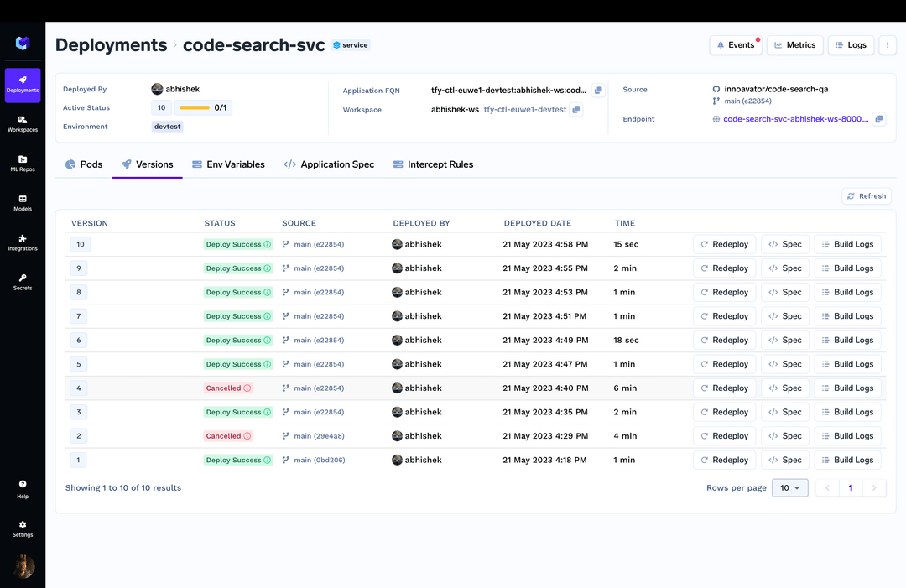
Task: View Build Logs for version 2
Action: 847,436
